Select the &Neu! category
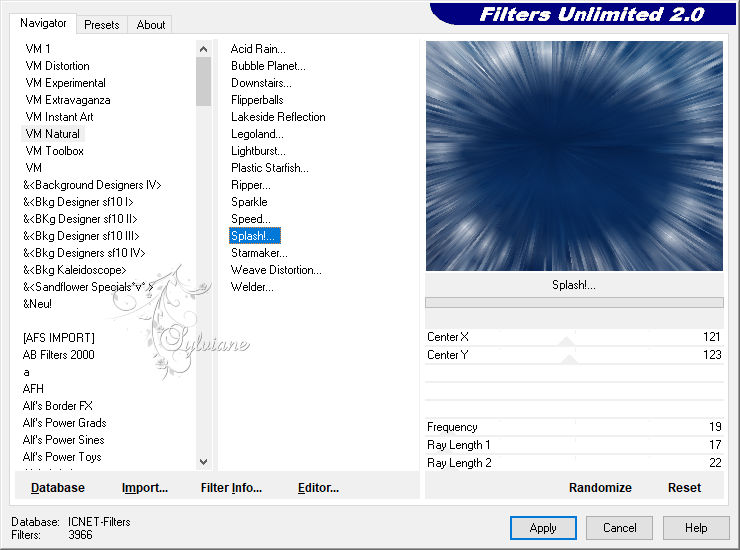 tap(37, 304)
